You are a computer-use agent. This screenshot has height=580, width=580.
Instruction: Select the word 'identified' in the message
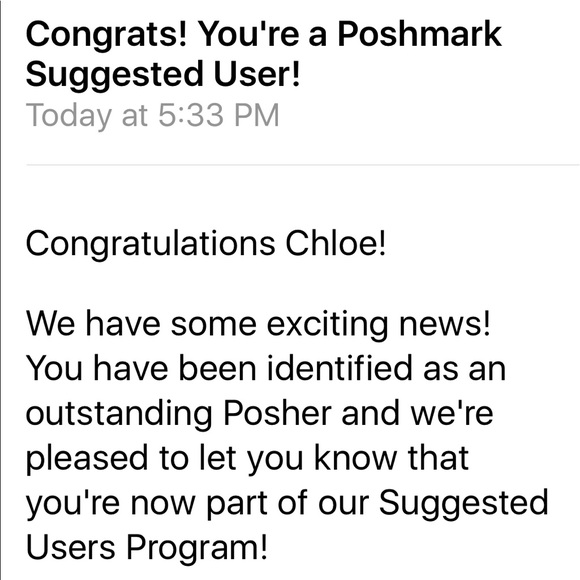point(340,368)
